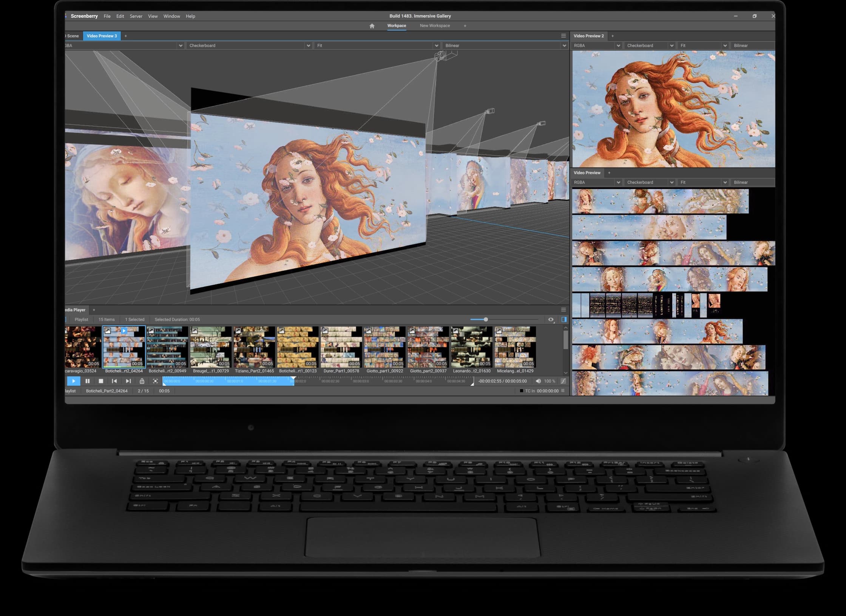The image size is (846, 616).
Task: Toggle the TC In checkbox
Action: pos(521,391)
